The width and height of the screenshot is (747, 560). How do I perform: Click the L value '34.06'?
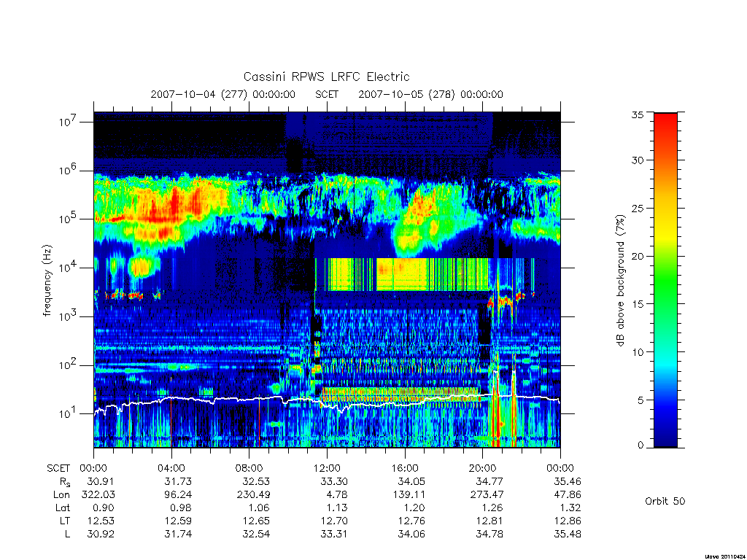coord(412,534)
